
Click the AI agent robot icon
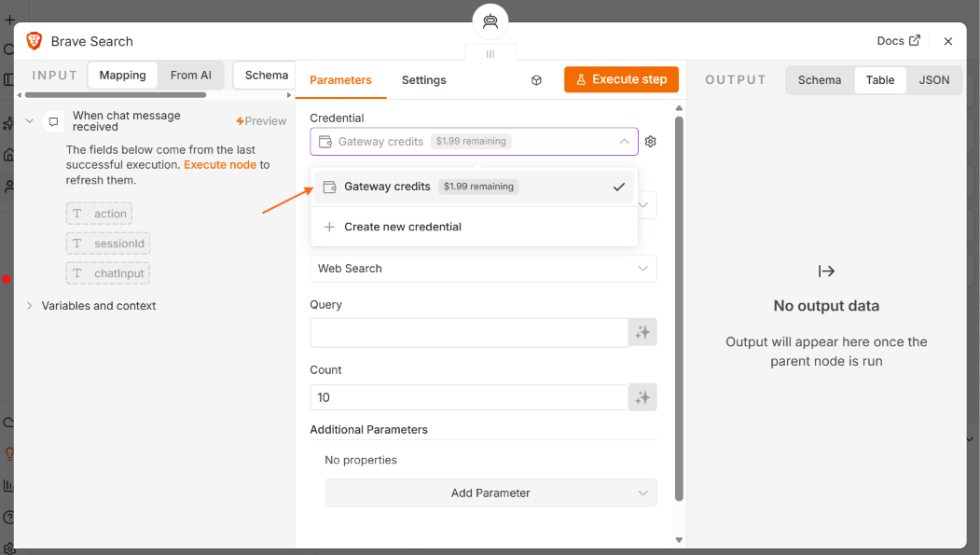click(490, 21)
